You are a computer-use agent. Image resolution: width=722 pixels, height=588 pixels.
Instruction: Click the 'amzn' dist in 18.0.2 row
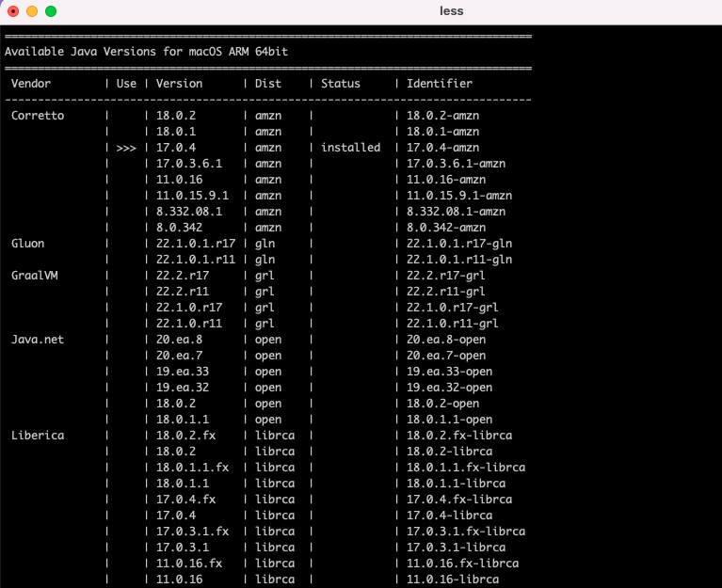click(x=268, y=116)
